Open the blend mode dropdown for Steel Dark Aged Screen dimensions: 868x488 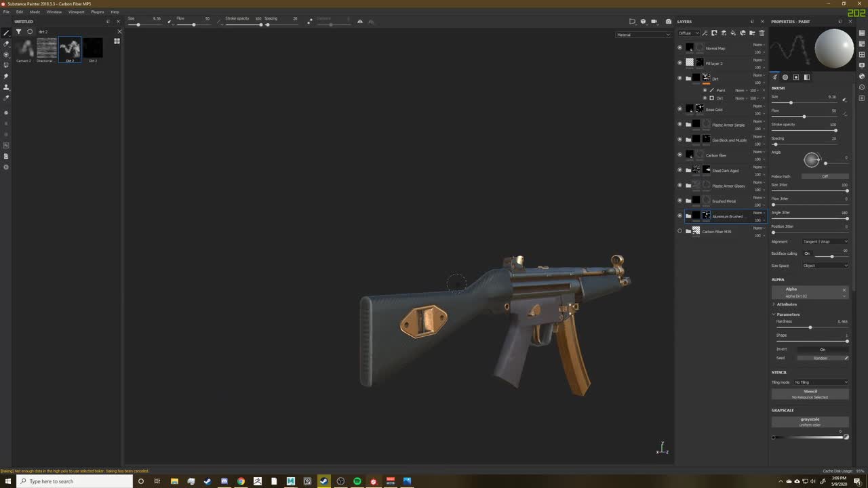coord(757,167)
